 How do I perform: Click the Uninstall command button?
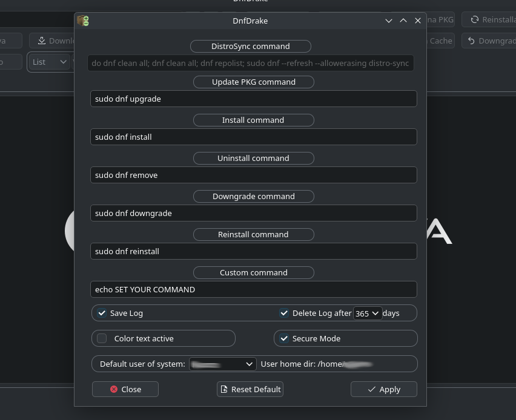253,158
